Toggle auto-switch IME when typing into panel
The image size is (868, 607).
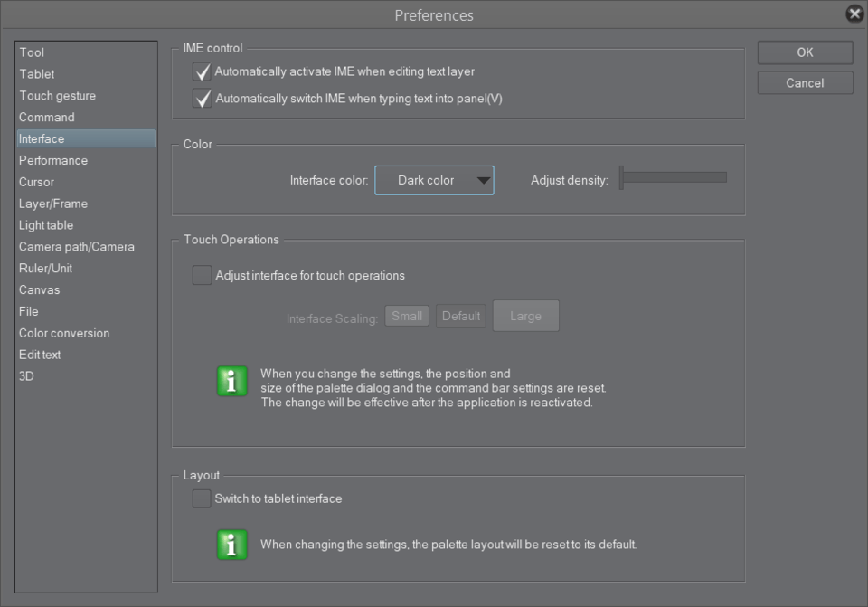(x=202, y=99)
